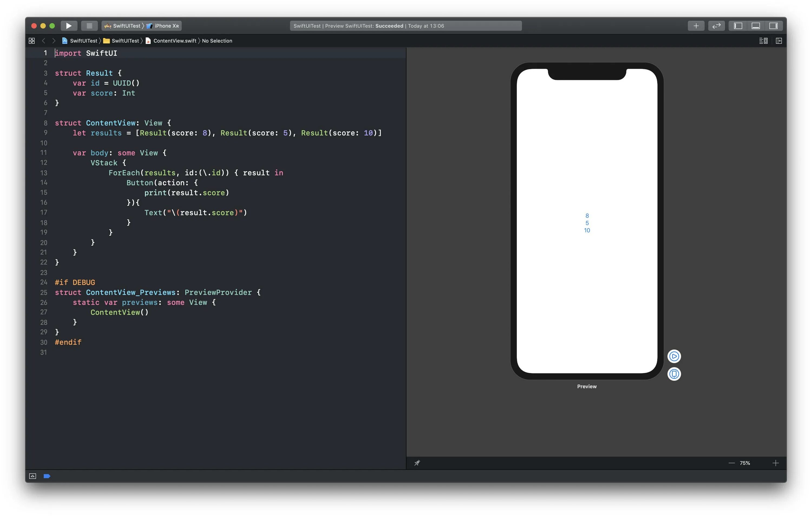The height and width of the screenshot is (516, 812).
Task: Toggle the Inspectors panel
Action: click(773, 26)
